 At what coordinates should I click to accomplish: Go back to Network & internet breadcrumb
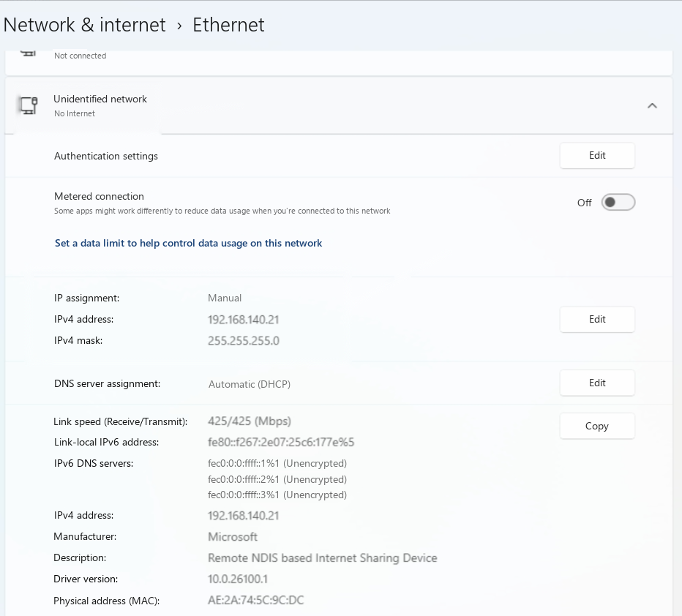[x=84, y=25]
